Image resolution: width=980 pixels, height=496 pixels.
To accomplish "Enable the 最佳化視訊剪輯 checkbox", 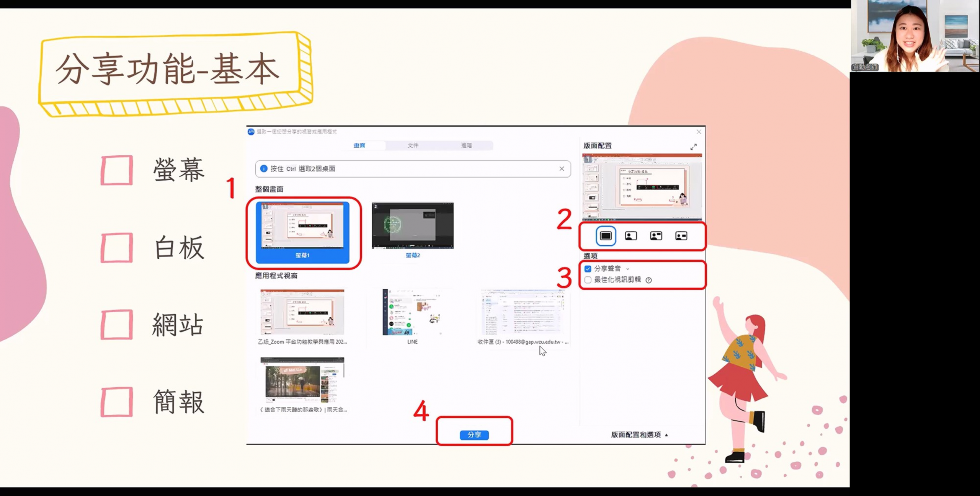I will point(588,280).
